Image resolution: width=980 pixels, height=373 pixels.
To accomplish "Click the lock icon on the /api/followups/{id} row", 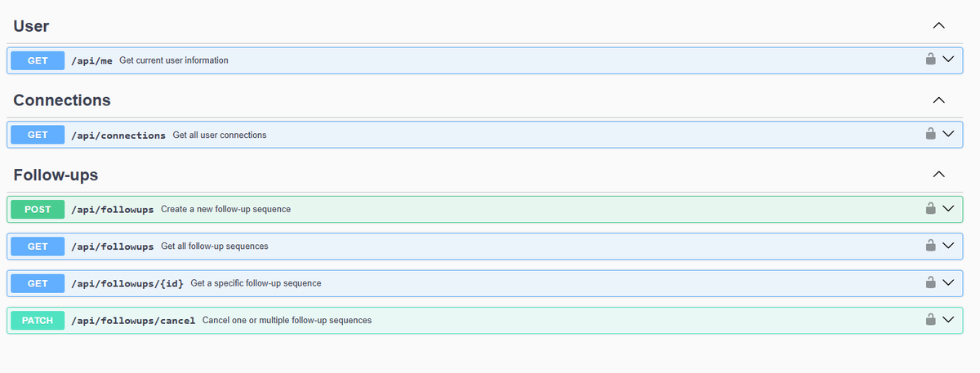I will [929, 282].
